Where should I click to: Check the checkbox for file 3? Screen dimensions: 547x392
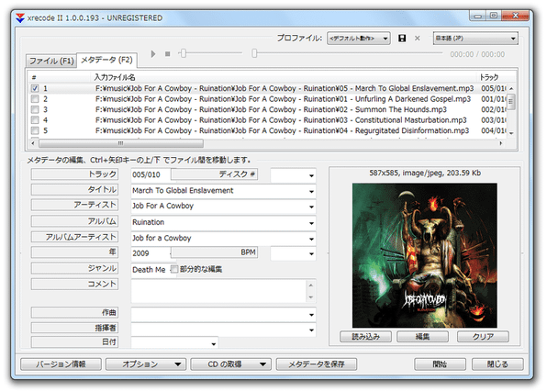click(35, 109)
